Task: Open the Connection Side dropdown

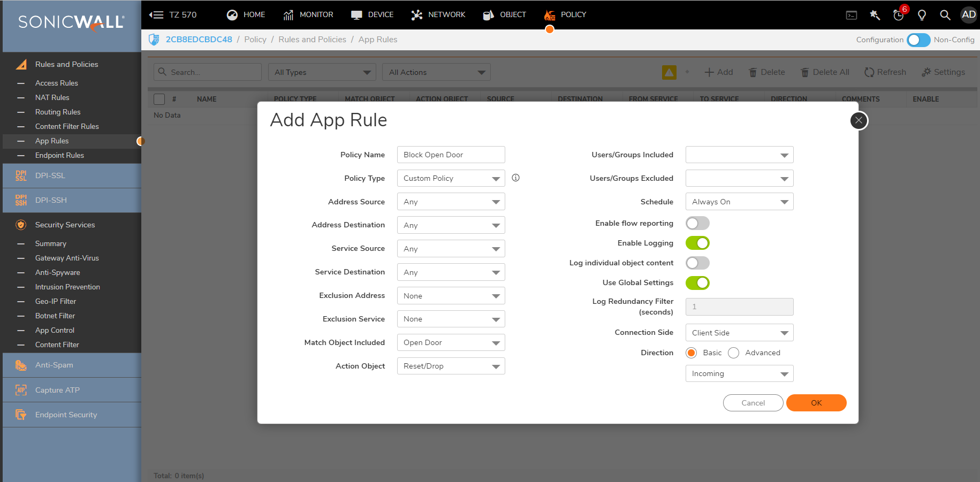Action: 739,333
